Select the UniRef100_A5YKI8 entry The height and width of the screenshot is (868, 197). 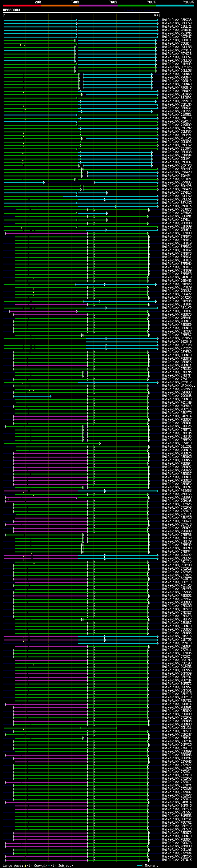coord(176,54)
